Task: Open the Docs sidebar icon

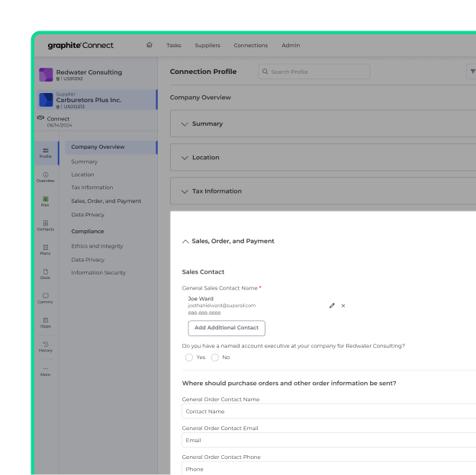Action: pyautogui.click(x=46, y=274)
